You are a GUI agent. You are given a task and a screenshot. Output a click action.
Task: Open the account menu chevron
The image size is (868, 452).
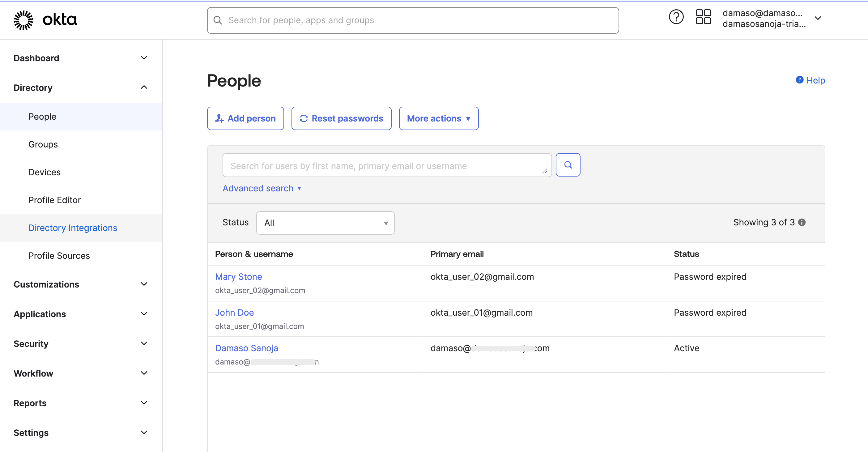pyautogui.click(x=818, y=18)
